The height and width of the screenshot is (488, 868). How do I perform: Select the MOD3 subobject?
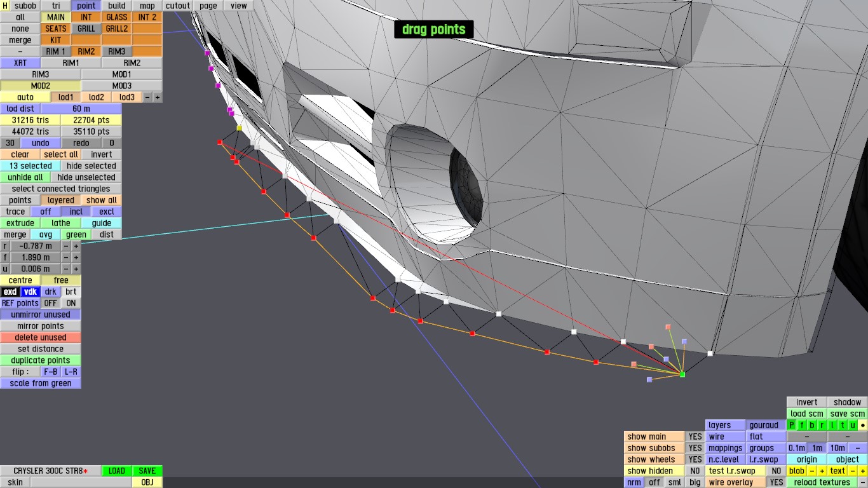point(122,86)
